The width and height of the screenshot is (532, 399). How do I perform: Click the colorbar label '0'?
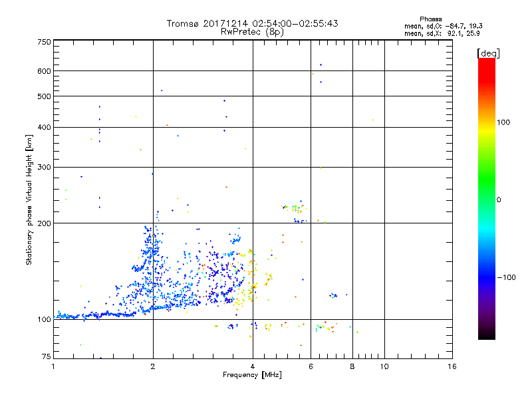(498, 200)
